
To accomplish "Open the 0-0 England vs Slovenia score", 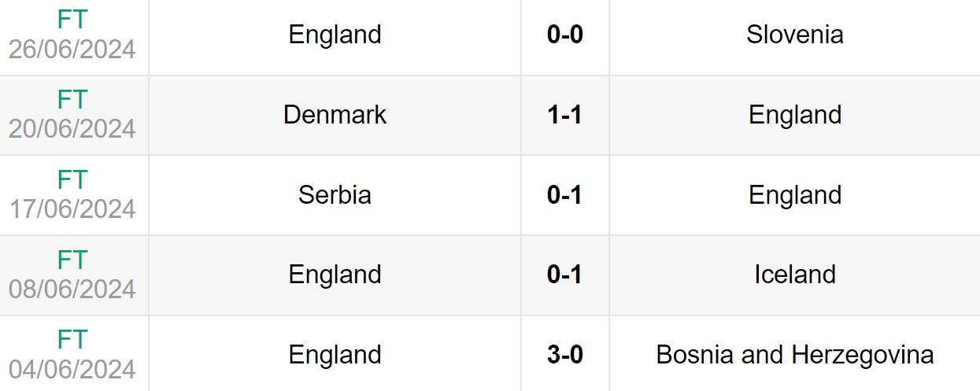I will point(564,35).
